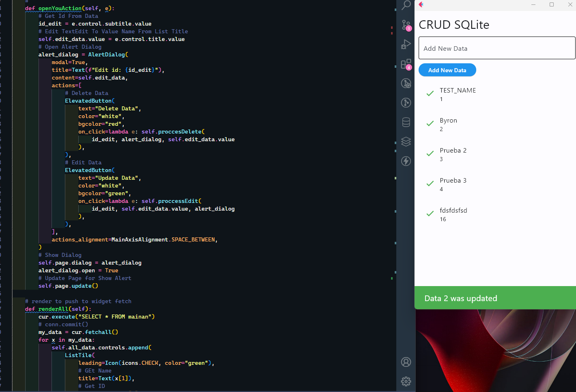
Task: Open the Remote Explorer icon below Extensions
Action: click(x=406, y=83)
